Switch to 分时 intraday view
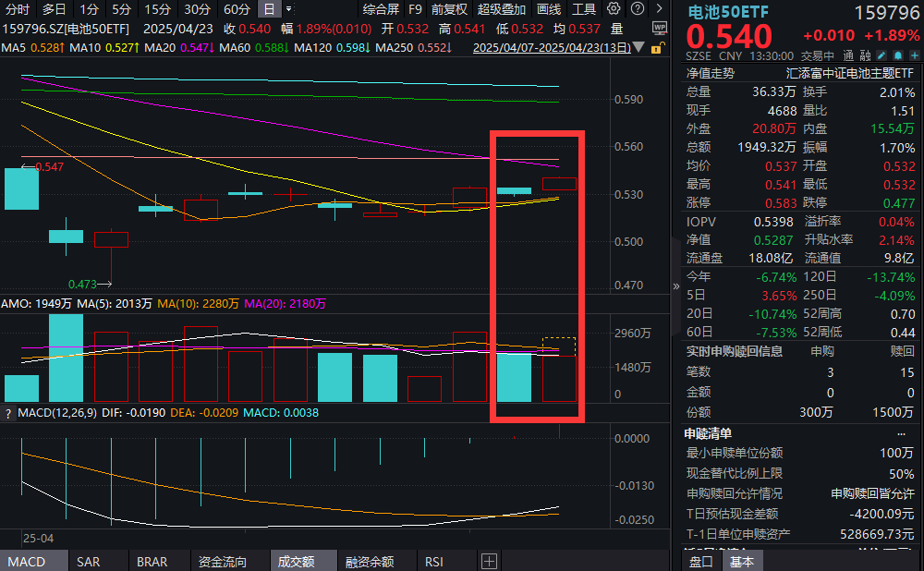 tap(18, 9)
